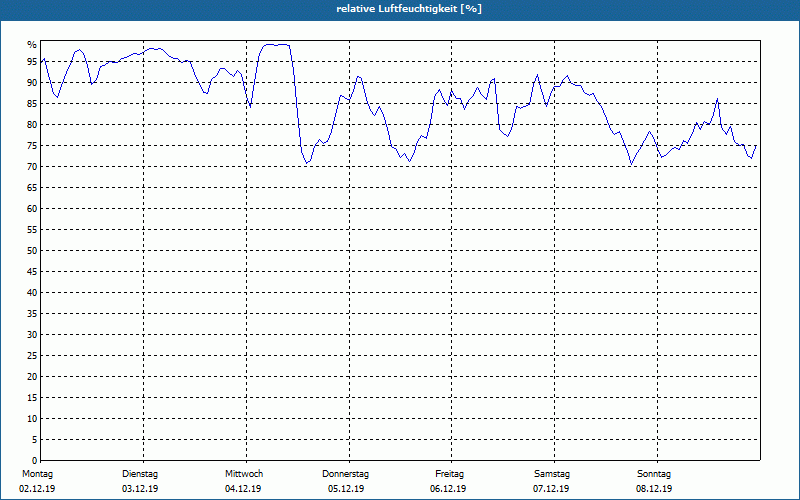Click the y-axis value '45'
This screenshot has height=500, width=800.
[x=32, y=272]
